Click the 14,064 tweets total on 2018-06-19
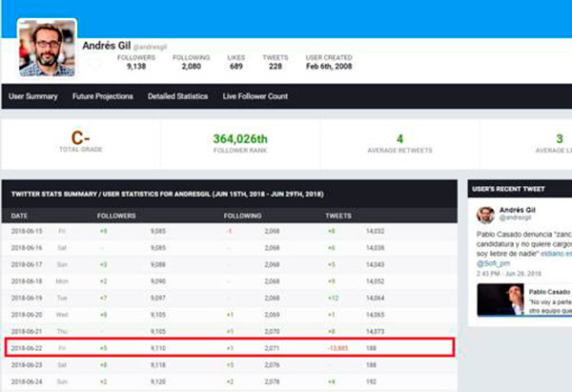Viewport: 572px width, 392px height. pos(375,299)
